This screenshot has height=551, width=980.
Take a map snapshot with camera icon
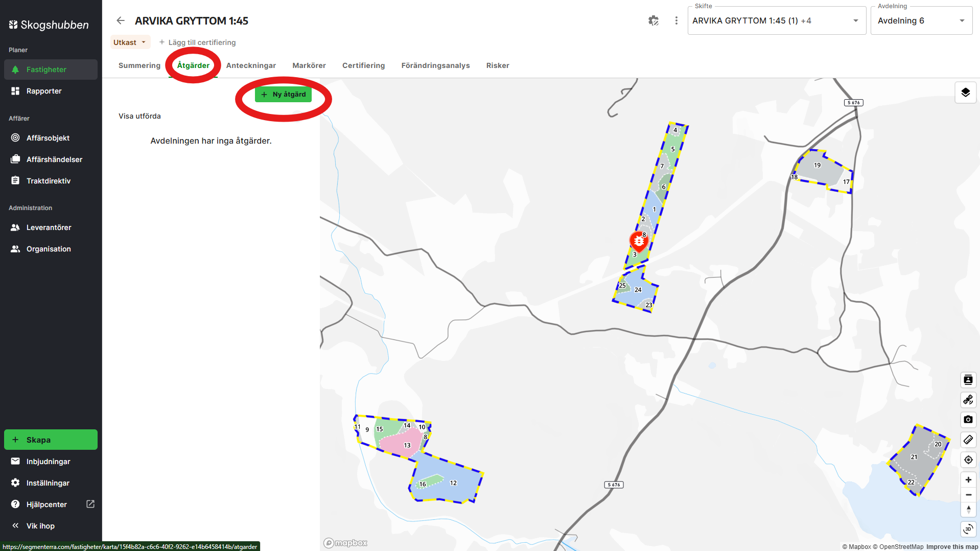click(968, 420)
